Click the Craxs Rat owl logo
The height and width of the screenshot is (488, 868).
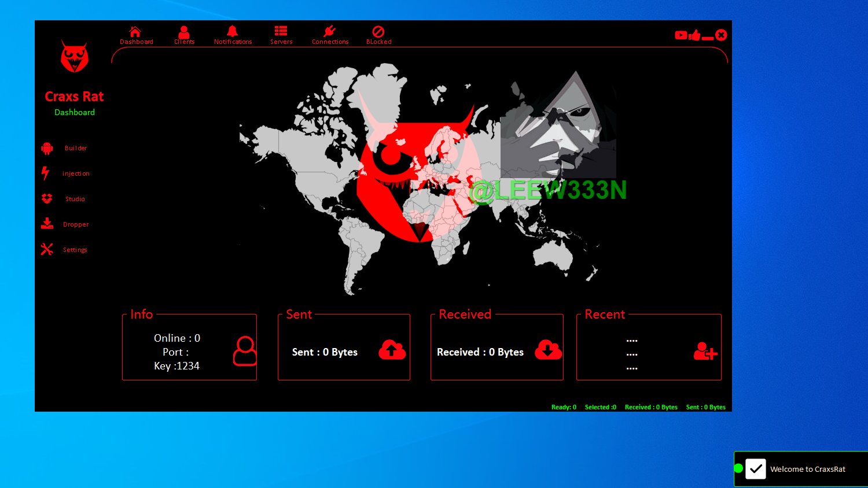pyautogui.click(x=75, y=57)
